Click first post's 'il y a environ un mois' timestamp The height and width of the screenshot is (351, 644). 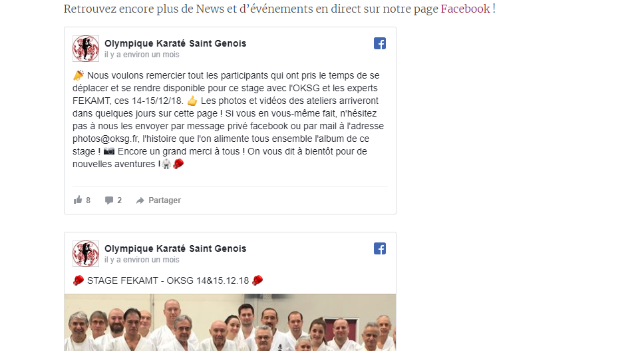pyautogui.click(x=142, y=55)
